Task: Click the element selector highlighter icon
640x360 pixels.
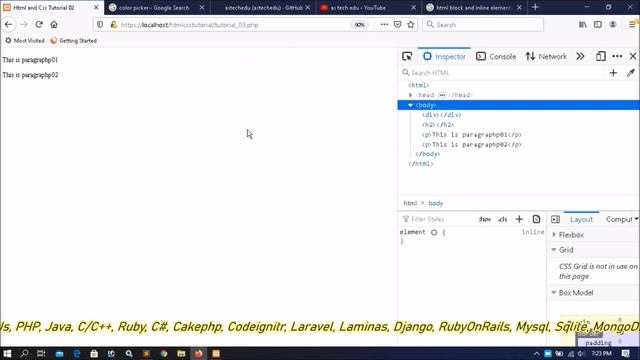Action: [x=434, y=232]
